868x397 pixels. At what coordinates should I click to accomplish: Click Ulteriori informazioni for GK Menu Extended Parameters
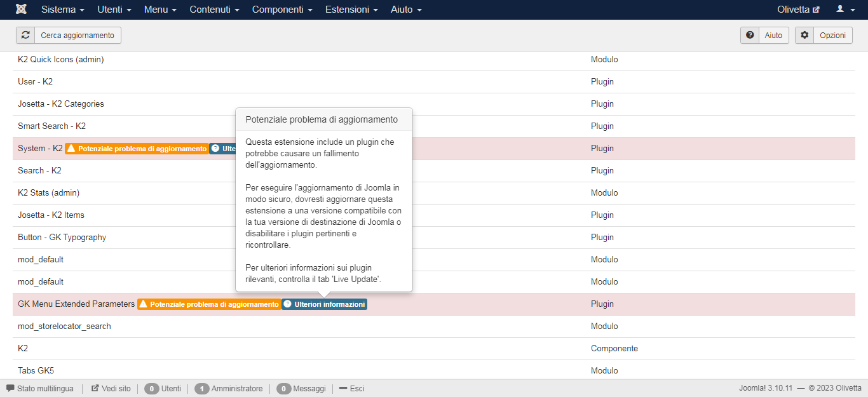coord(325,304)
